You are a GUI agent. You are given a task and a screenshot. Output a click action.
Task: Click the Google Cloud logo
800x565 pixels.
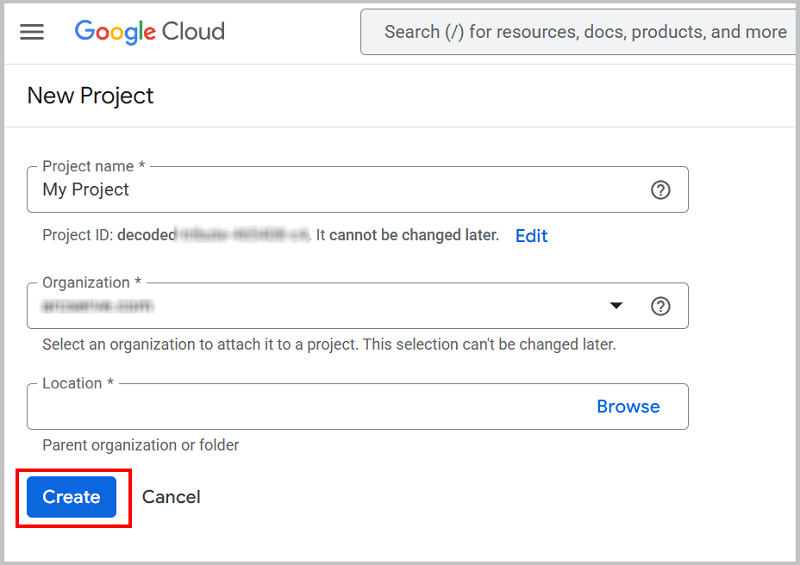click(x=150, y=32)
